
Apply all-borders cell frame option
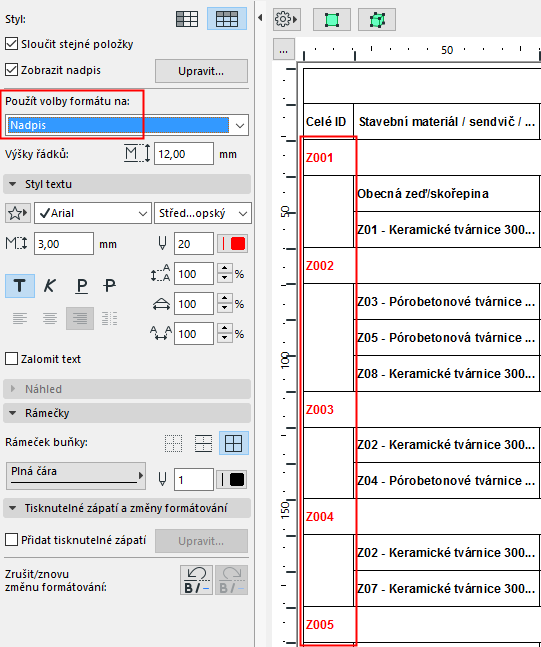[x=234, y=443]
